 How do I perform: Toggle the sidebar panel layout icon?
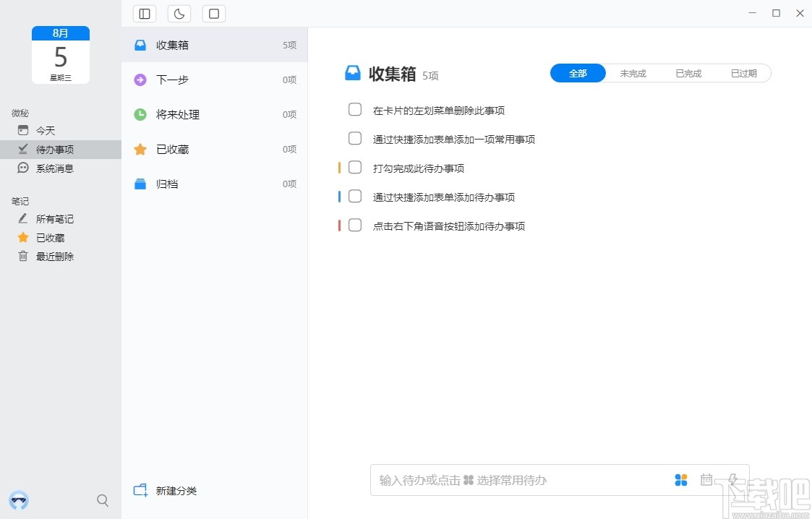point(145,14)
